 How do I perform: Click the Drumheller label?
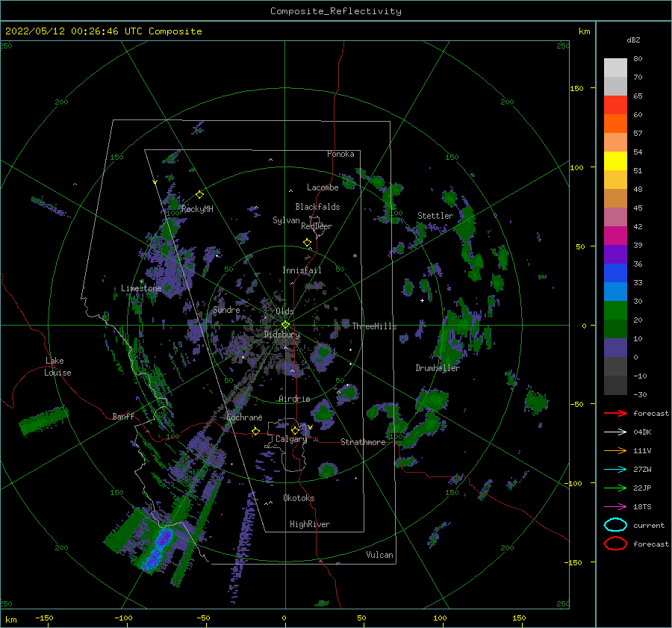pyautogui.click(x=438, y=368)
